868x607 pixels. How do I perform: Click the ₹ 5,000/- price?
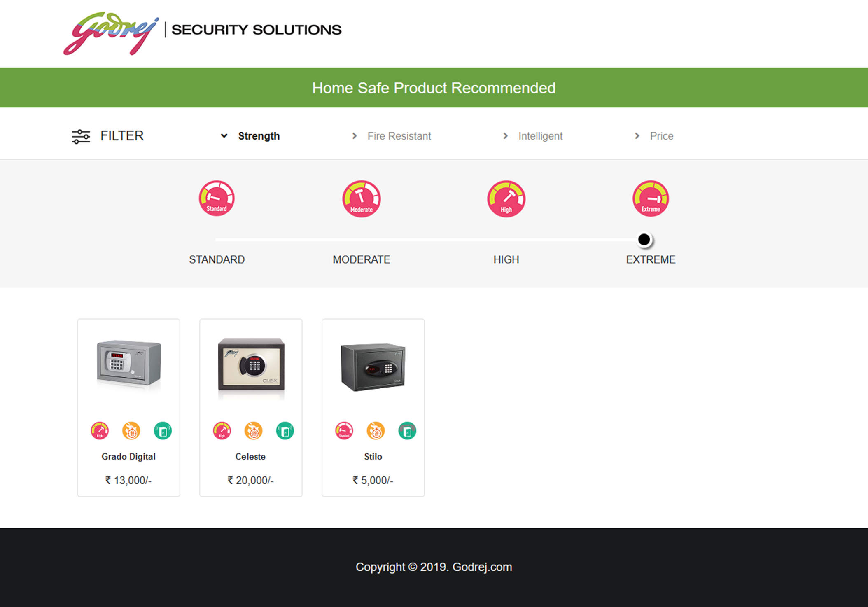click(x=373, y=481)
